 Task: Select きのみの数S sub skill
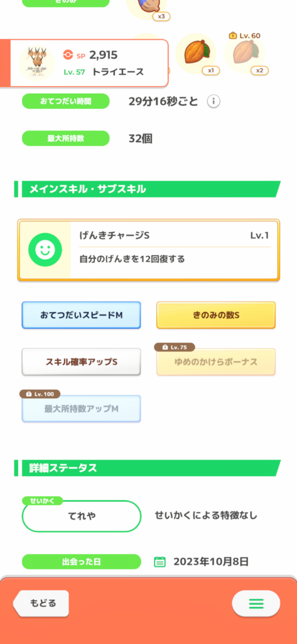(216, 315)
